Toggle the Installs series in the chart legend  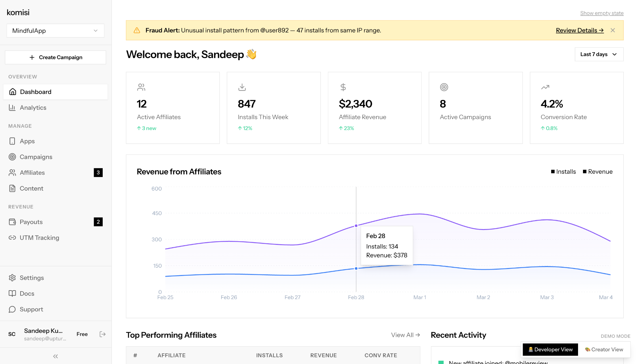pyautogui.click(x=563, y=171)
